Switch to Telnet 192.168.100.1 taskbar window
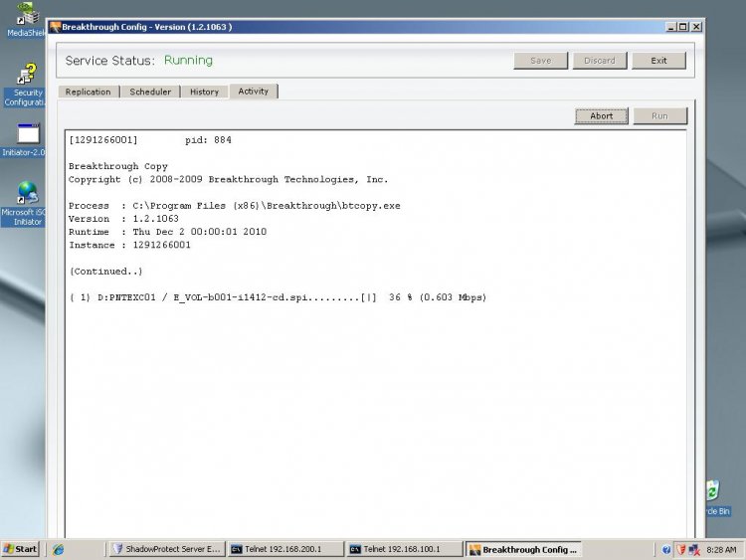Screen dimensions: 746x560 click(x=405, y=549)
